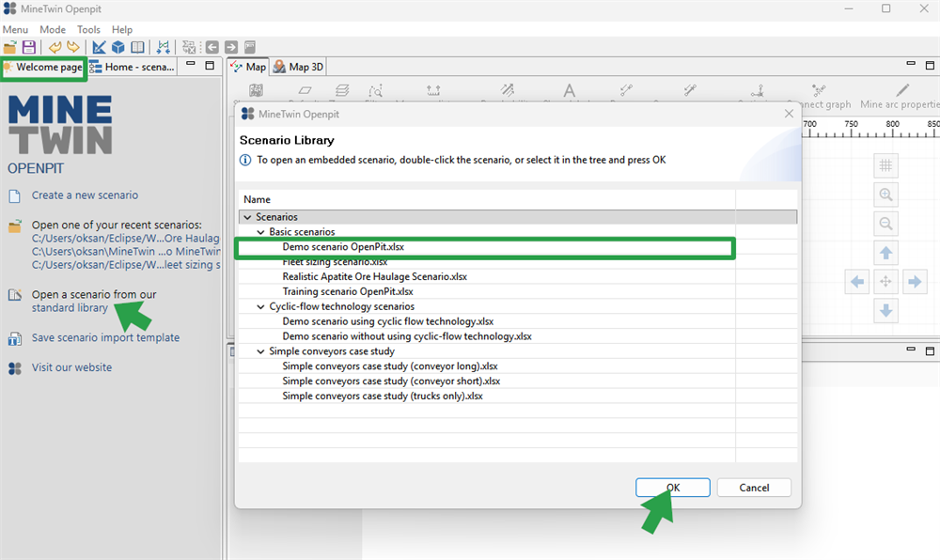Collapse Cyclic-flow technology scenarios group
Screen dimensions: 940x560
tap(260, 306)
